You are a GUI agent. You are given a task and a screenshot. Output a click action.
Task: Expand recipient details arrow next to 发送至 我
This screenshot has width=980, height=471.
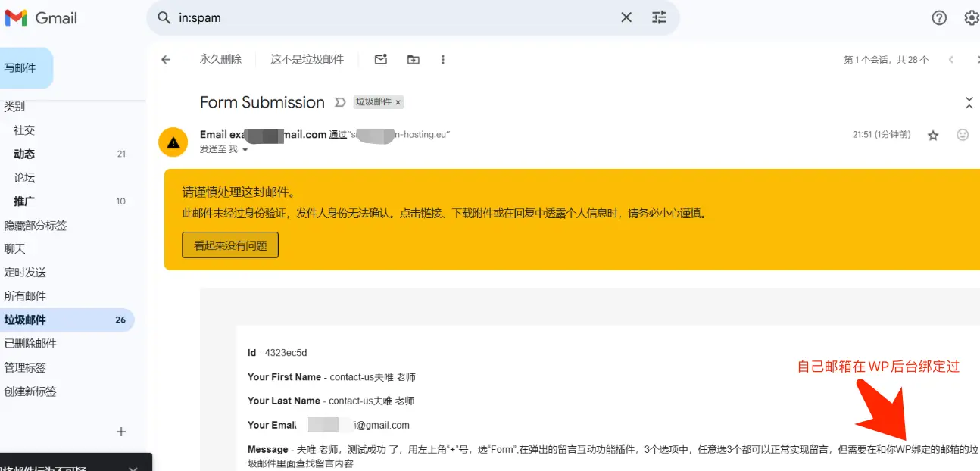(245, 150)
